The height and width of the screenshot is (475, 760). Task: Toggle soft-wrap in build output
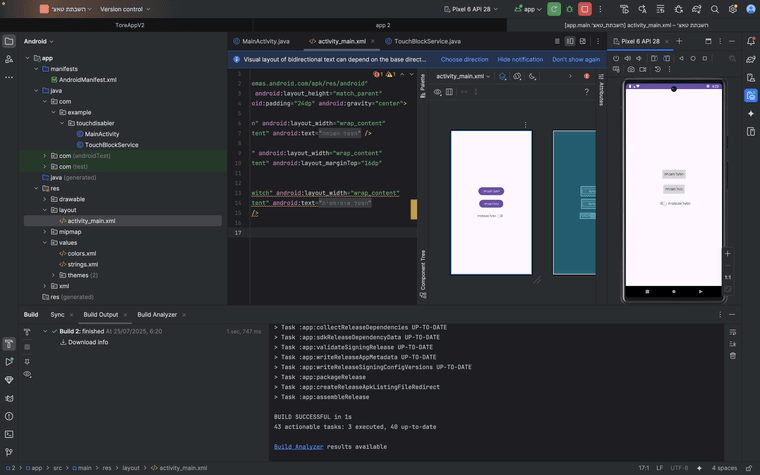(x=733, y=332)
